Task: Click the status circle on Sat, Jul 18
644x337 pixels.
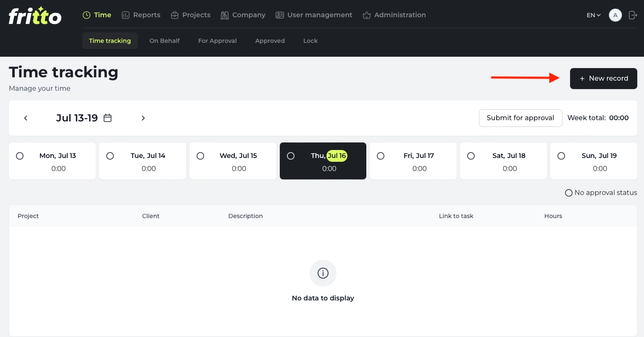Action: coord(471,156)
